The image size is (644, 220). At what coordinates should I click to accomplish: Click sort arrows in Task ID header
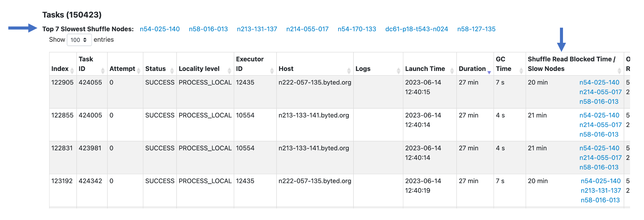click(103, 71)
